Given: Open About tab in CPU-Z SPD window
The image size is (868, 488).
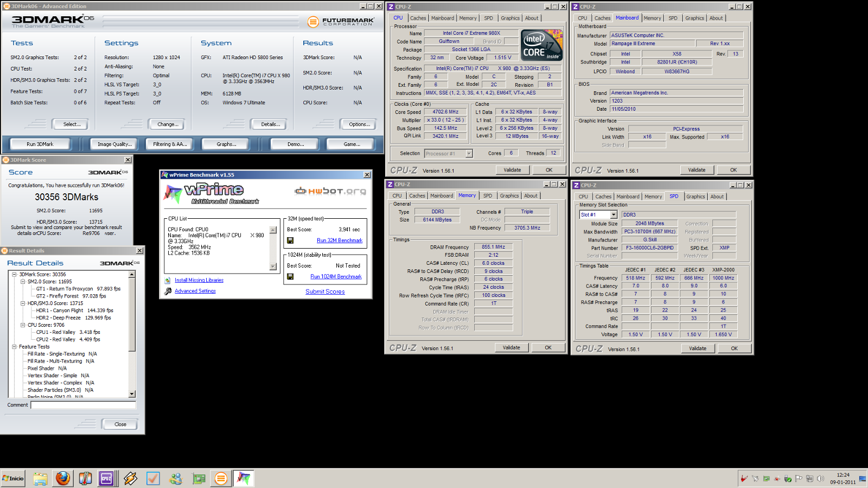Looking at the screenshot, I should tap(717, 197).
